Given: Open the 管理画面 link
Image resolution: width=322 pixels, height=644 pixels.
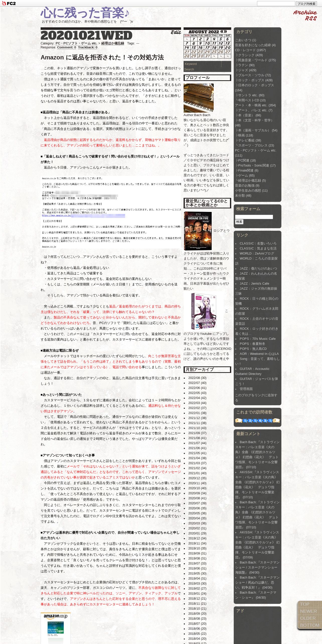Looking at the screenshot, I should [x=246, y=389].
